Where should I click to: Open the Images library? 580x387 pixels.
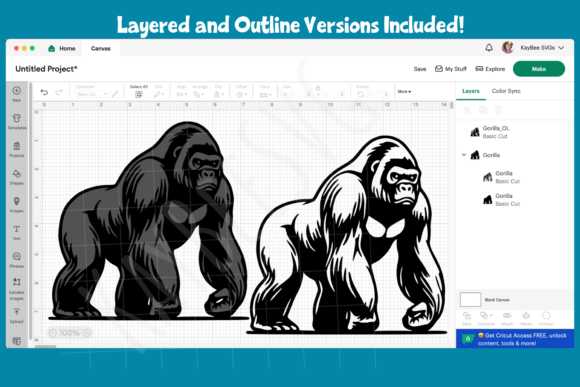pyautogui.click(x=17, y=205)
